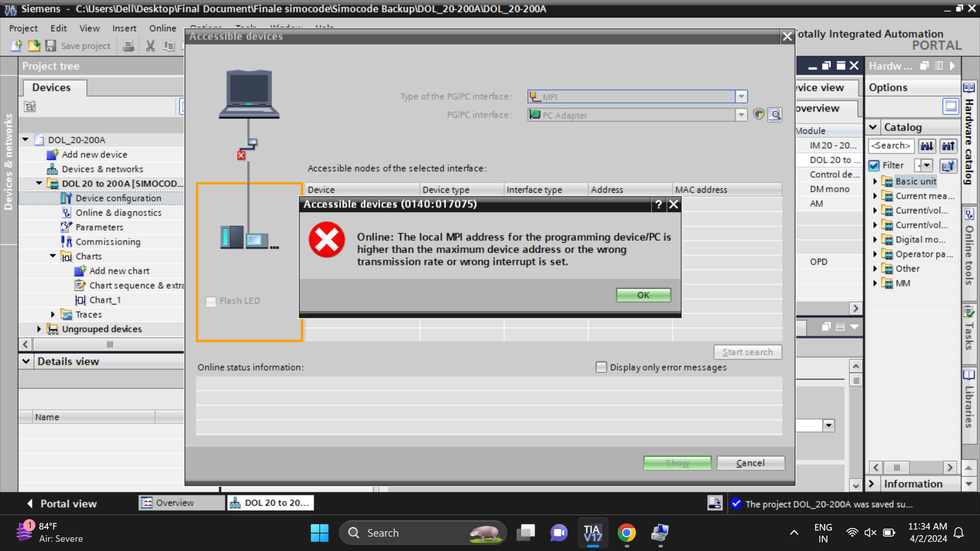Viewport: 980px width, 551px height.
Task: Expand the Basic unit catalog folder
Action: click(875, 182)
